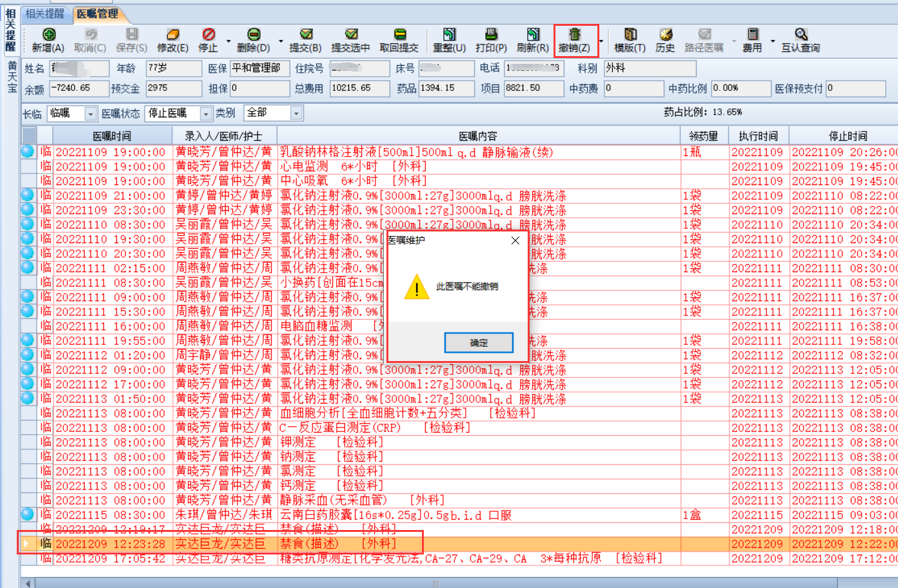Click the 年龄 field showing 77岁
Screen dimensions: 898x588
click(x=174, y=68)
